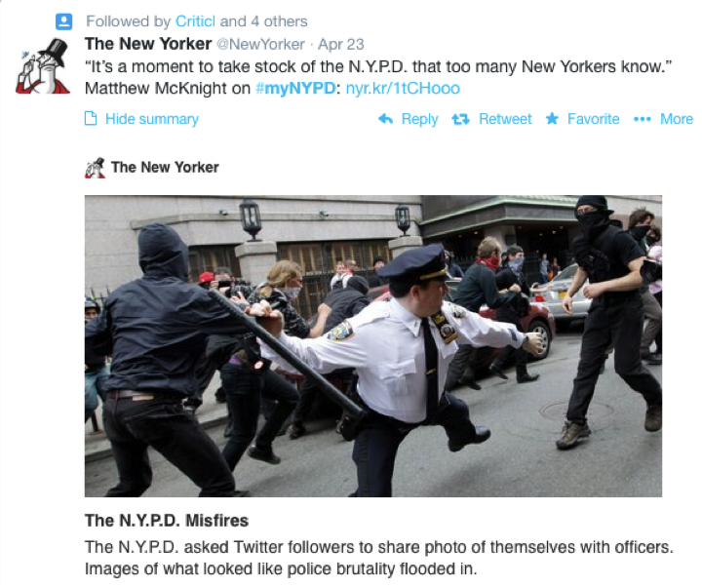
Task: Click The New Yorker display name
Action: (148, 44)
